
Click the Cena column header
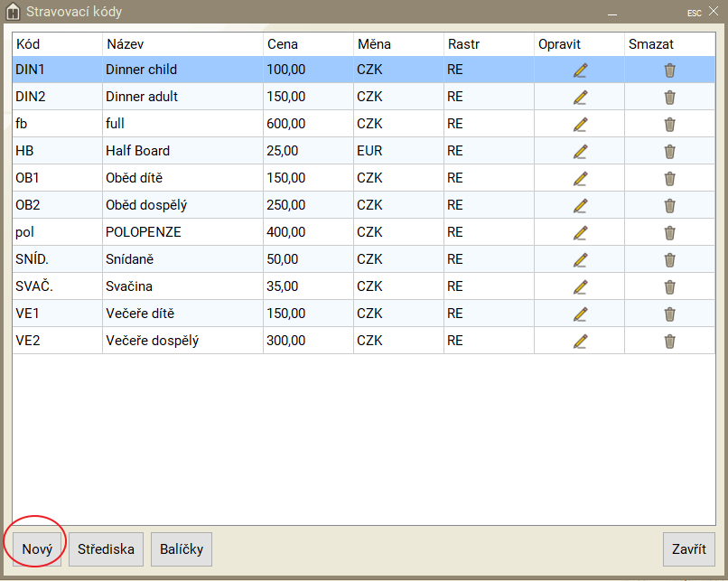tap(307, 44)
